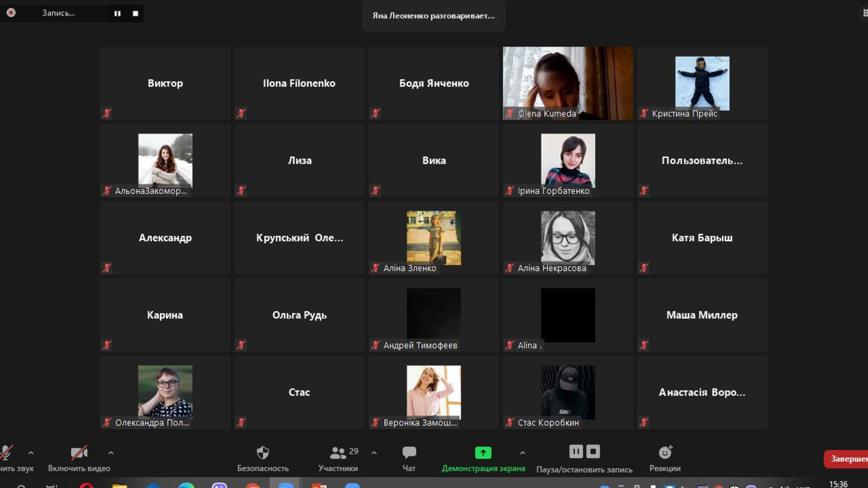Expand participants options arrow
The image size is (868, 488).
(x=374, y=453)
